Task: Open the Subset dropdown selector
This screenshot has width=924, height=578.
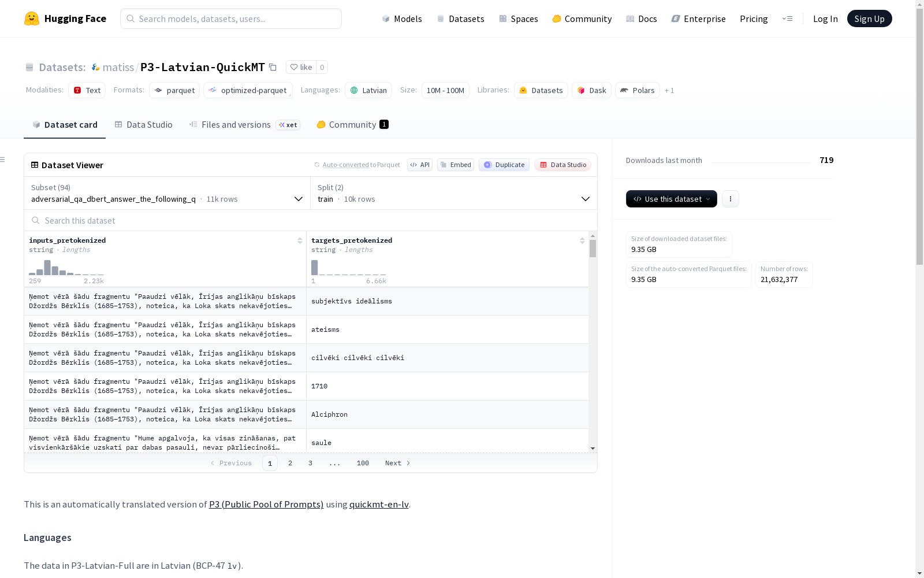Action: pos(167,193)
